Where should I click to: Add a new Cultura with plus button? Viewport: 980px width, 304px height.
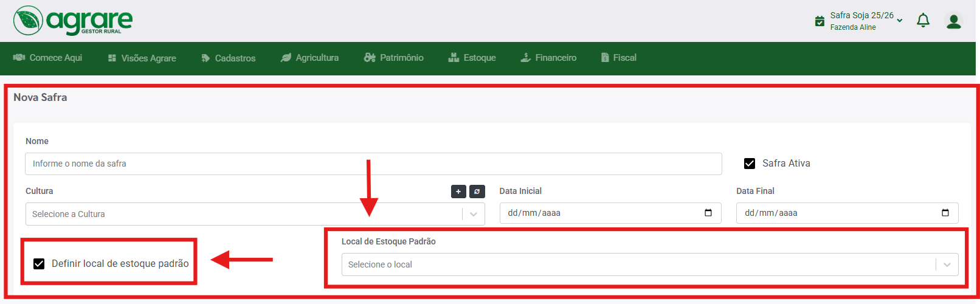(458, 192)
